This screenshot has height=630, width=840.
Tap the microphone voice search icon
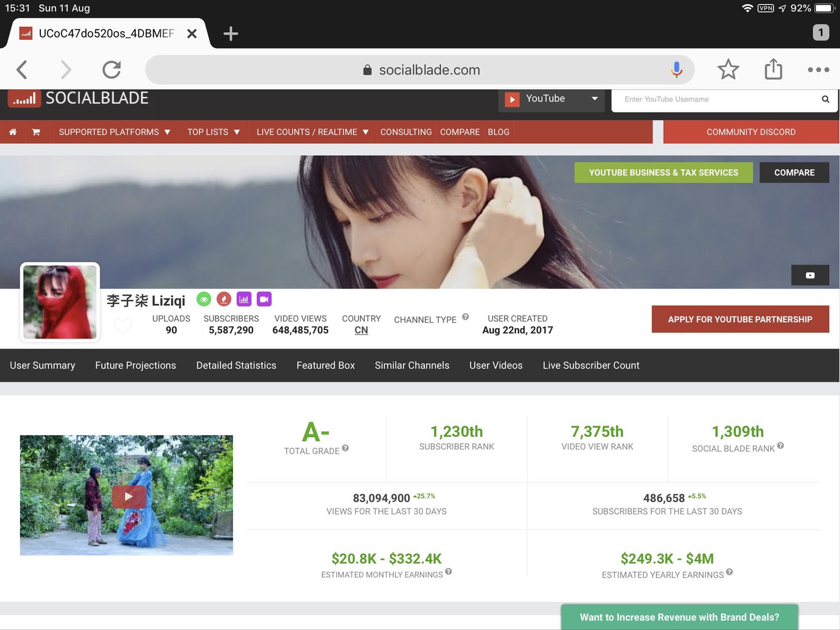click(676, 69)
